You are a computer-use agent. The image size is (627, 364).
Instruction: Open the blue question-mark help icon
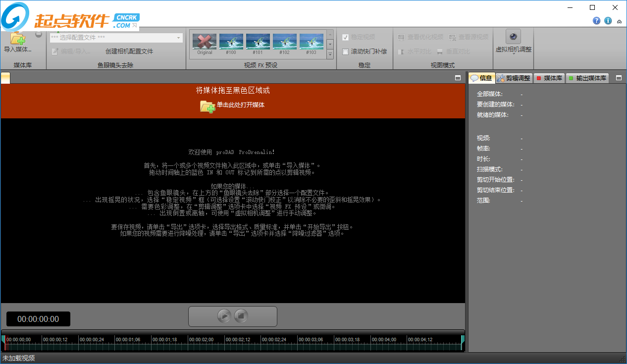[x=596, y=21]
